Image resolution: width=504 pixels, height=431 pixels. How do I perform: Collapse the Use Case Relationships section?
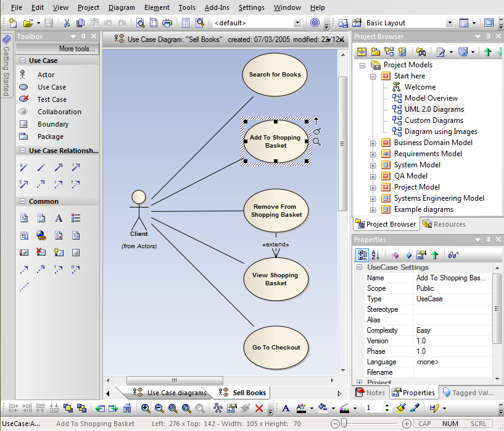point(22,150)
